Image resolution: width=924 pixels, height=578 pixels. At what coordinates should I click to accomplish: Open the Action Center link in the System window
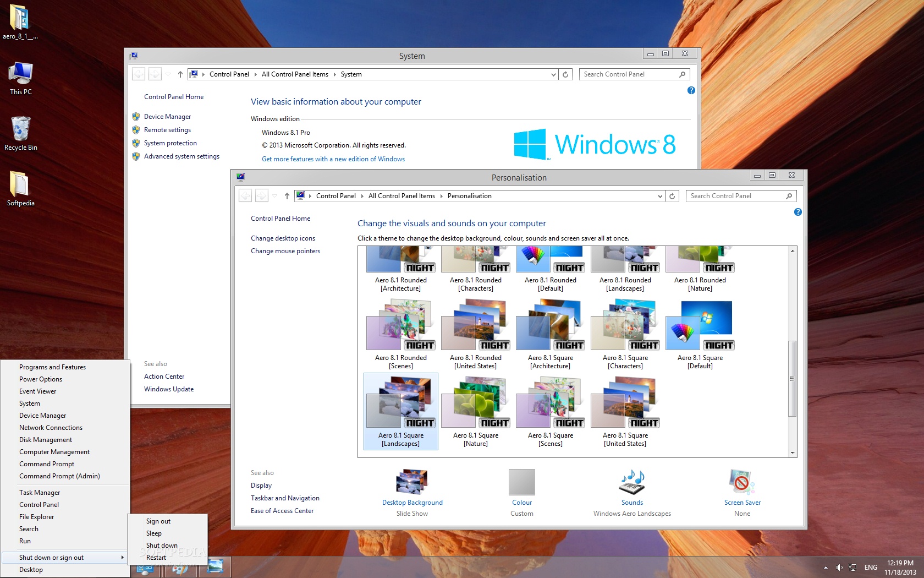[x=164, y=377]
